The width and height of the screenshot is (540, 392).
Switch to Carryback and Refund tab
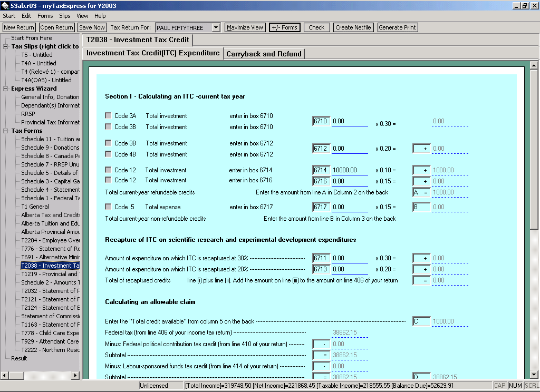[x=264, y=54]
